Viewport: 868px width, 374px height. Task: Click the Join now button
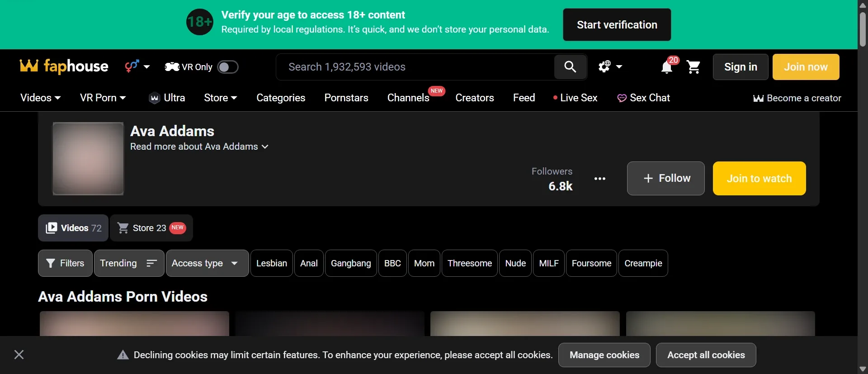tap(806, 67)
